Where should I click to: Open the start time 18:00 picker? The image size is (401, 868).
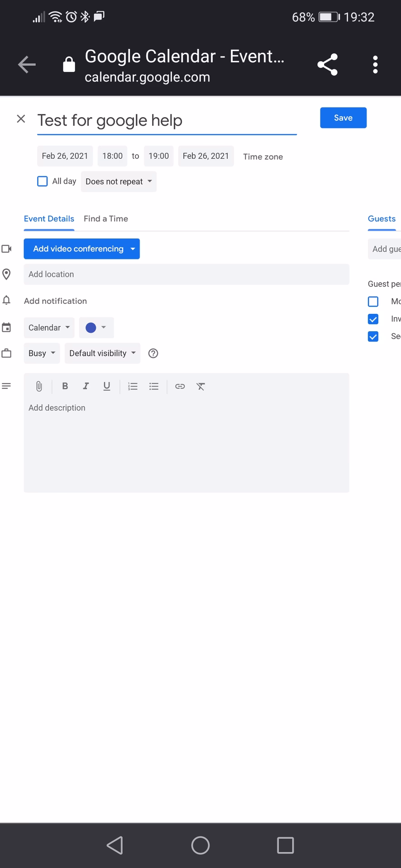[x=112, y=156]
